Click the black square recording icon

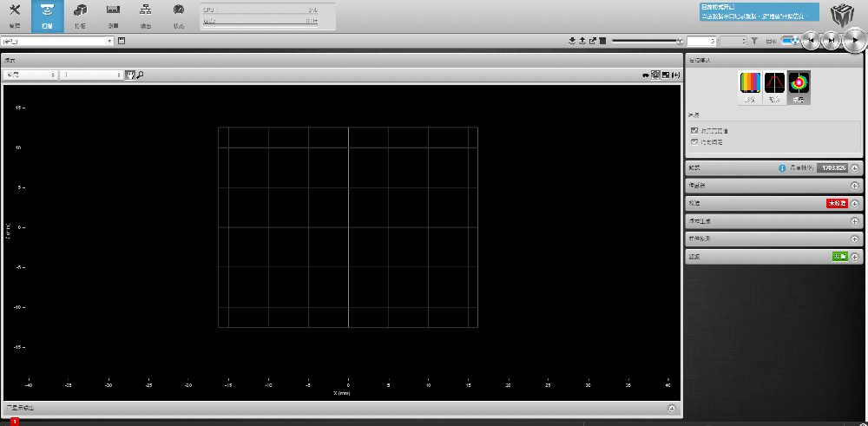point(602,41)
